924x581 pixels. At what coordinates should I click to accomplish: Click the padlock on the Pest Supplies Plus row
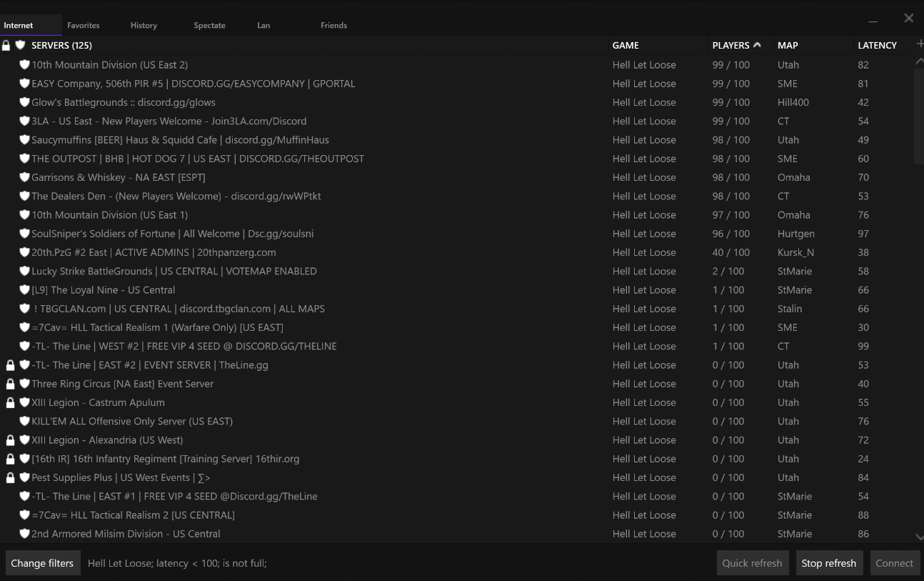[x=11, y=478]
